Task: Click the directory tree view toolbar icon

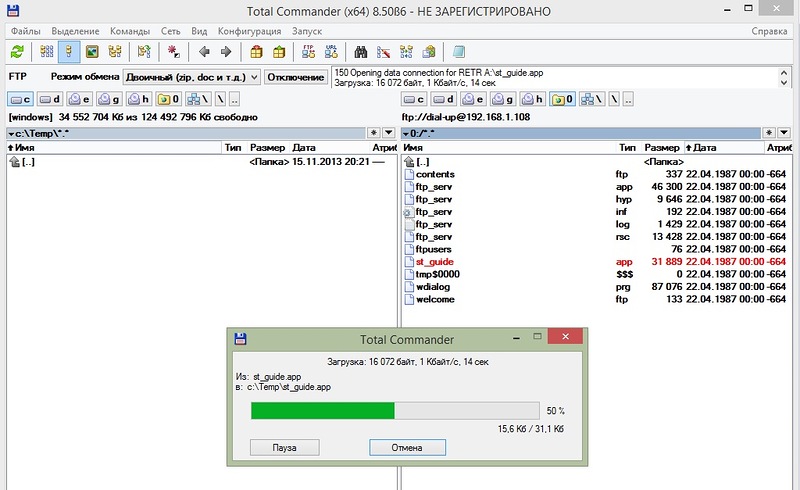Action: (115, 52)
